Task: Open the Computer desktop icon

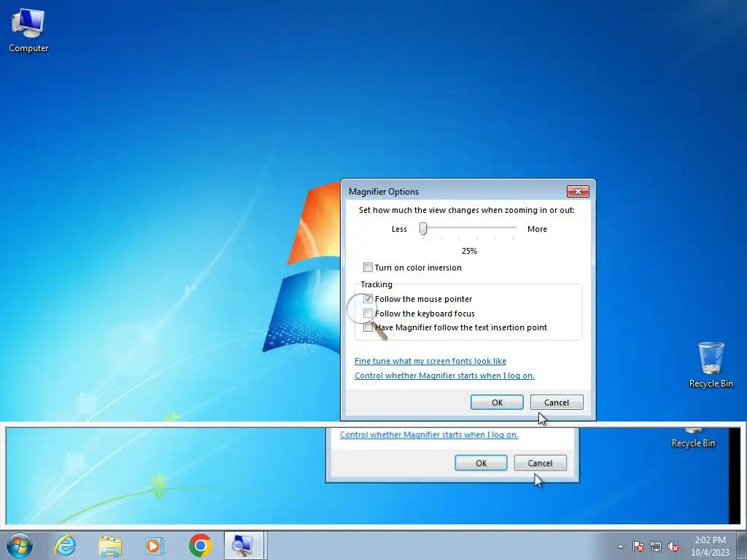Action: click(28, 31)
